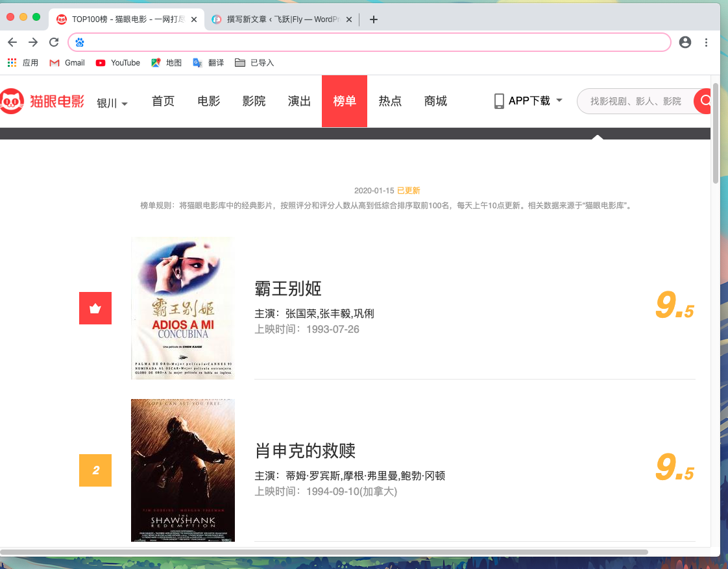Click the horizontal scrollbar at bottom
Viewport: 728px width, 569px height.
click(x=324, y=552)
